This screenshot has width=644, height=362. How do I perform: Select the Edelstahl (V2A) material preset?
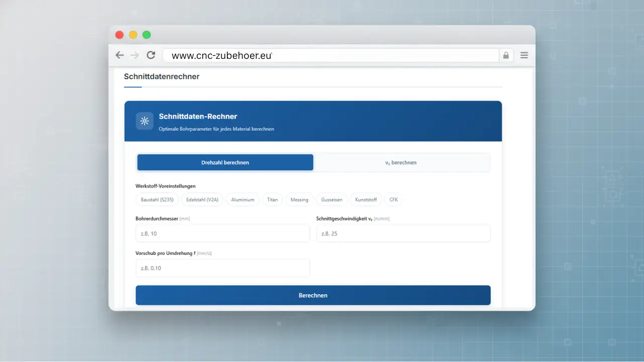[202, 200]
